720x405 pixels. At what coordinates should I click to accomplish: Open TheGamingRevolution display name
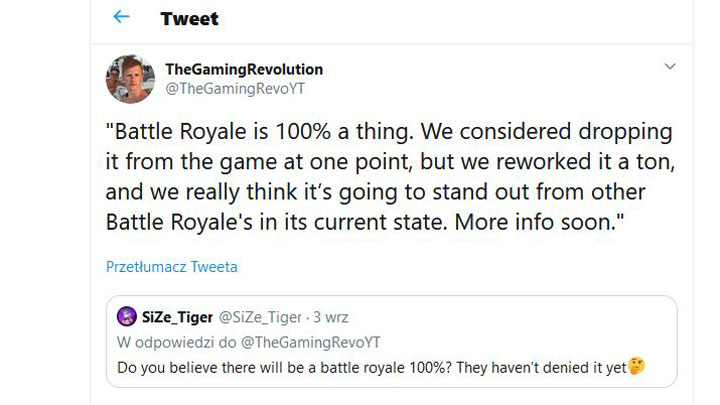click(243, 69)
